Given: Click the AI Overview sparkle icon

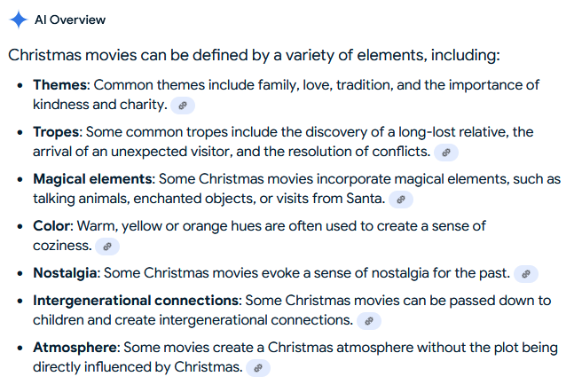Looking at the screenshot, I should point(19,20).
